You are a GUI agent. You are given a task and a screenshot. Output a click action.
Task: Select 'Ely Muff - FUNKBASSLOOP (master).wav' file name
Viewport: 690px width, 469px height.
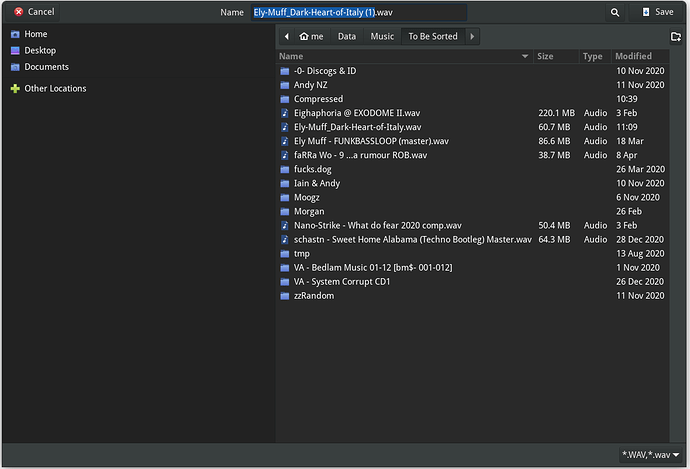pos(371,141)
